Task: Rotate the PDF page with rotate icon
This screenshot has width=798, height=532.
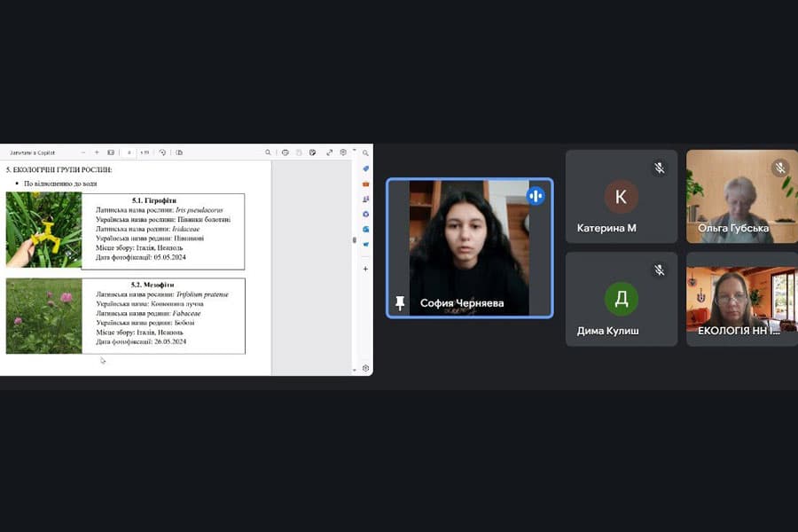Action: 162,153
